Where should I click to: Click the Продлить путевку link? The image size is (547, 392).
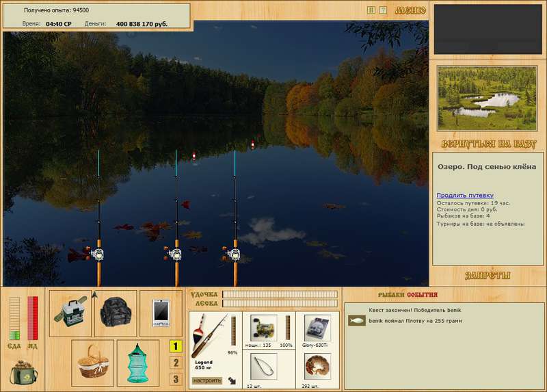coord(465,195)
